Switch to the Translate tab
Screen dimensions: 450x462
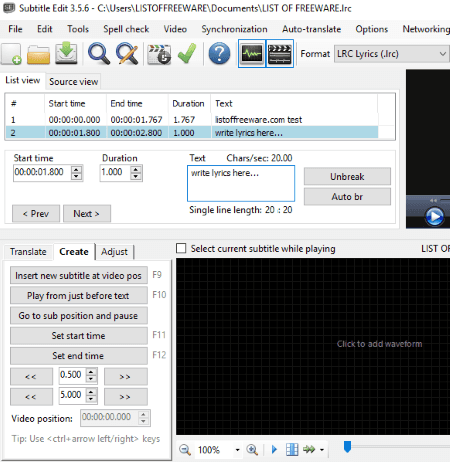pos(28,252)
